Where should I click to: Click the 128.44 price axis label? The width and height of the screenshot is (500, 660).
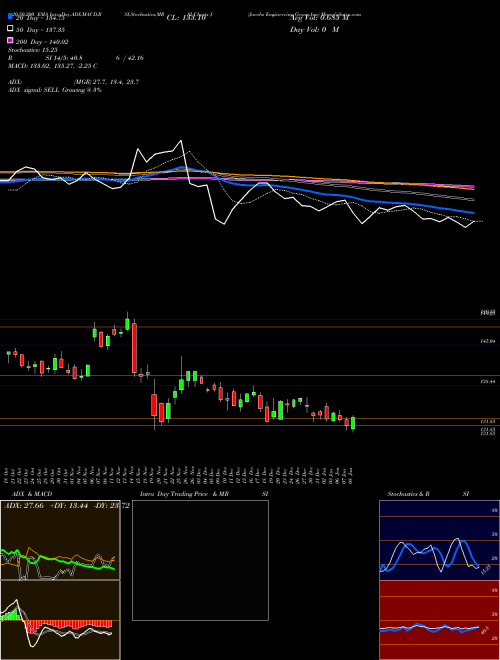(488, 382)
